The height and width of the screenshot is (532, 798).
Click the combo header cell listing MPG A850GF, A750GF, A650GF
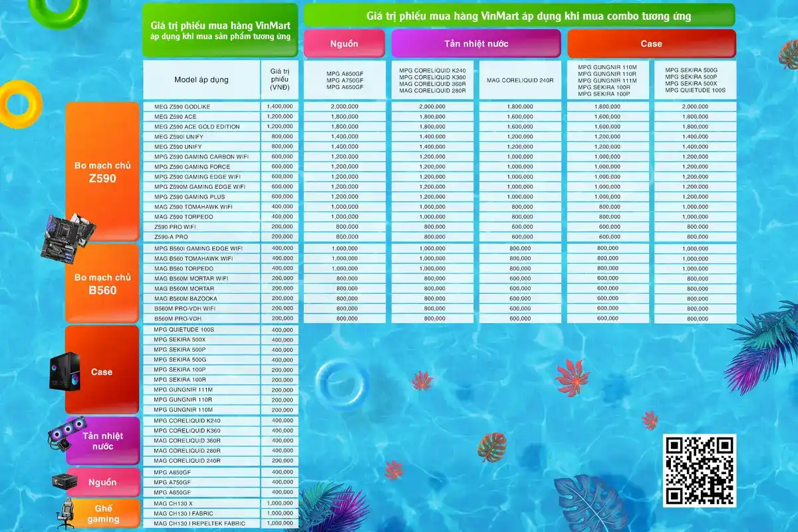344,80
